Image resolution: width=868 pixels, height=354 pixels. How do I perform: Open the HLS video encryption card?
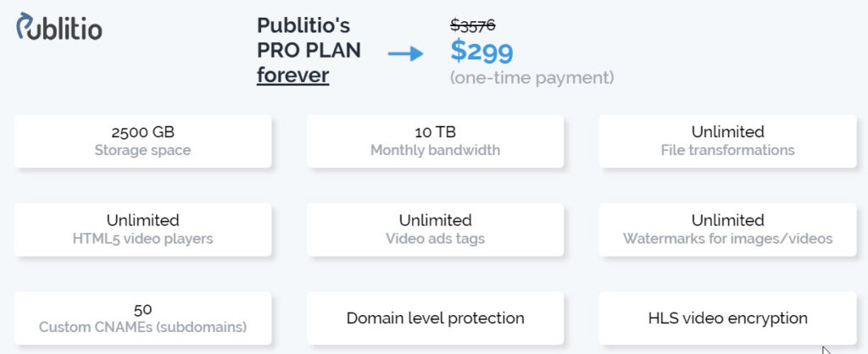click(x=727, y=318)
